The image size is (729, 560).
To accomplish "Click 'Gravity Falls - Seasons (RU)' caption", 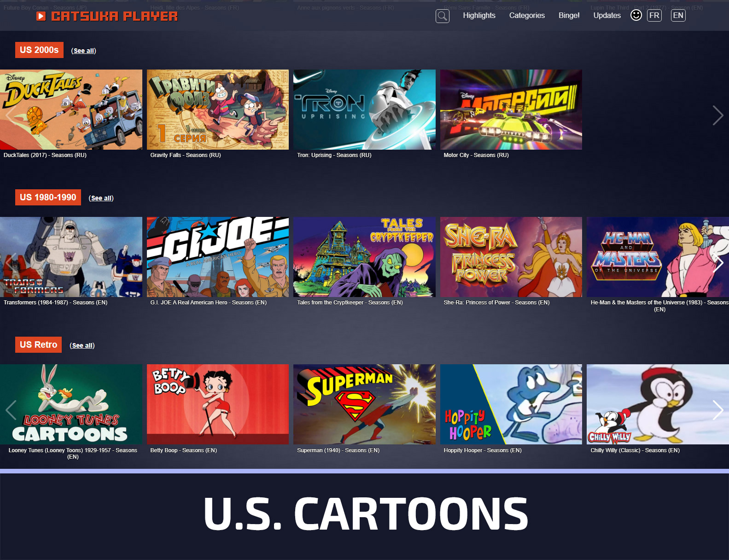I will [186, 155].
